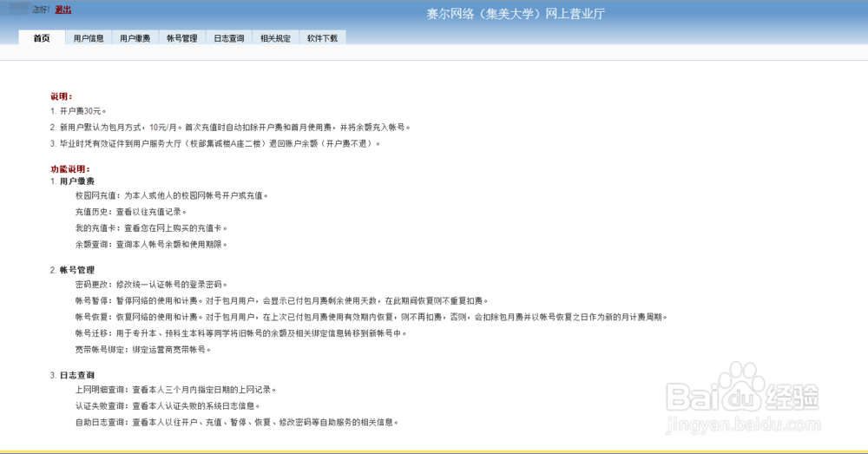The height and width of the screenshot is (454, 868).
Task: Click the 认证失败查询 description line
Action: tap(168, 406)
